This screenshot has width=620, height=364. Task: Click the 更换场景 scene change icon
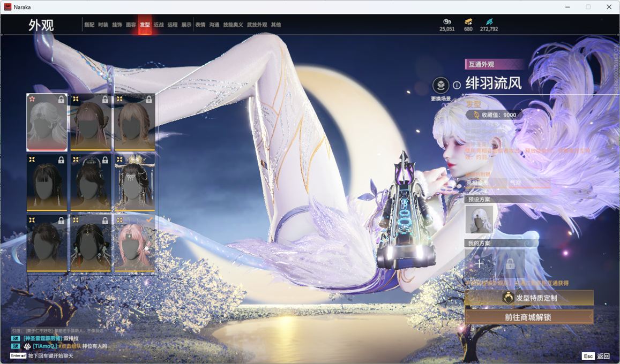click(440, 86)
